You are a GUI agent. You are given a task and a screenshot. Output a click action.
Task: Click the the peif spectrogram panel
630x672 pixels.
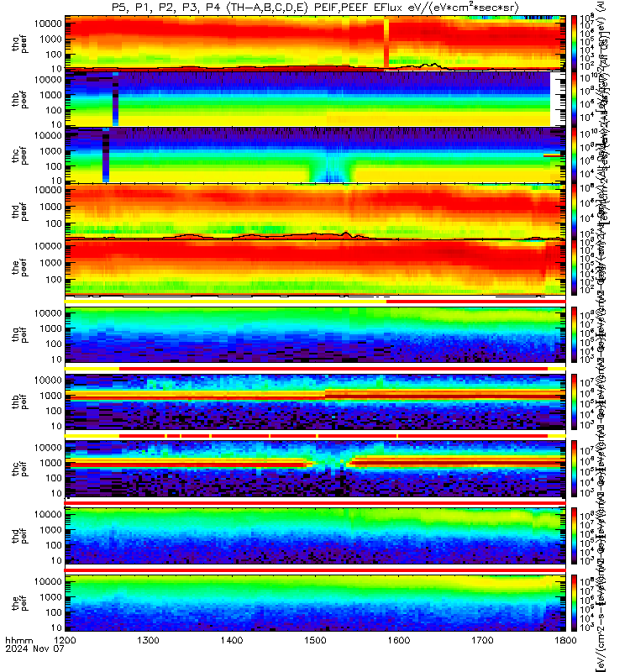[315, 603]
